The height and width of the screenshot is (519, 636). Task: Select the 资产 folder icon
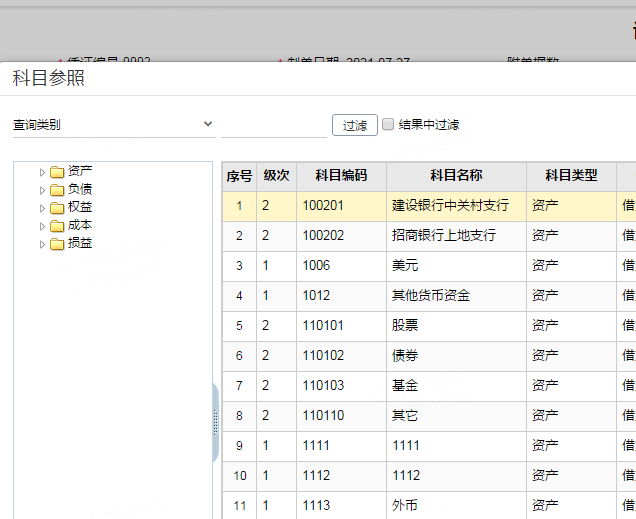coord(57,172)
